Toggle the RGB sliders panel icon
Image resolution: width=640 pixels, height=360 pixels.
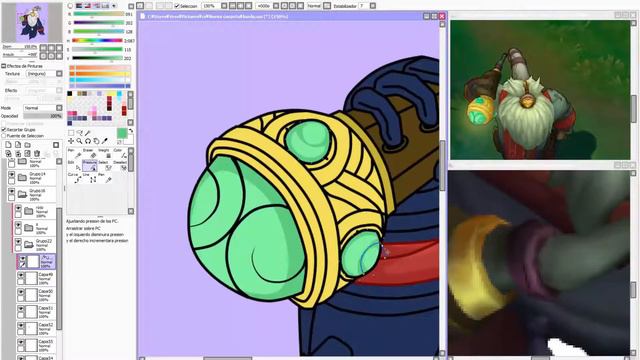click(79, 6)
